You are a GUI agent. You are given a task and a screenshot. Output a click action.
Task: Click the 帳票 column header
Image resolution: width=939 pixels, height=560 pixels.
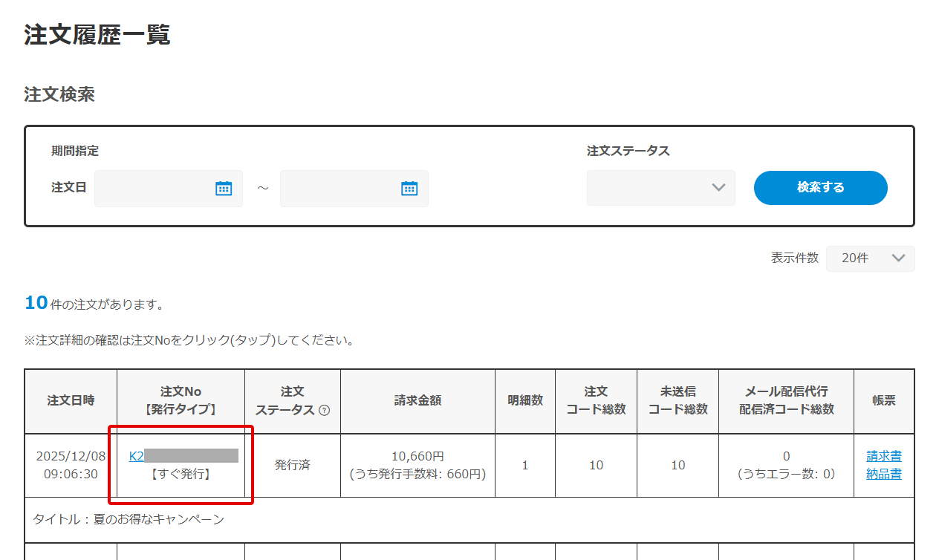tap(883, 401)
